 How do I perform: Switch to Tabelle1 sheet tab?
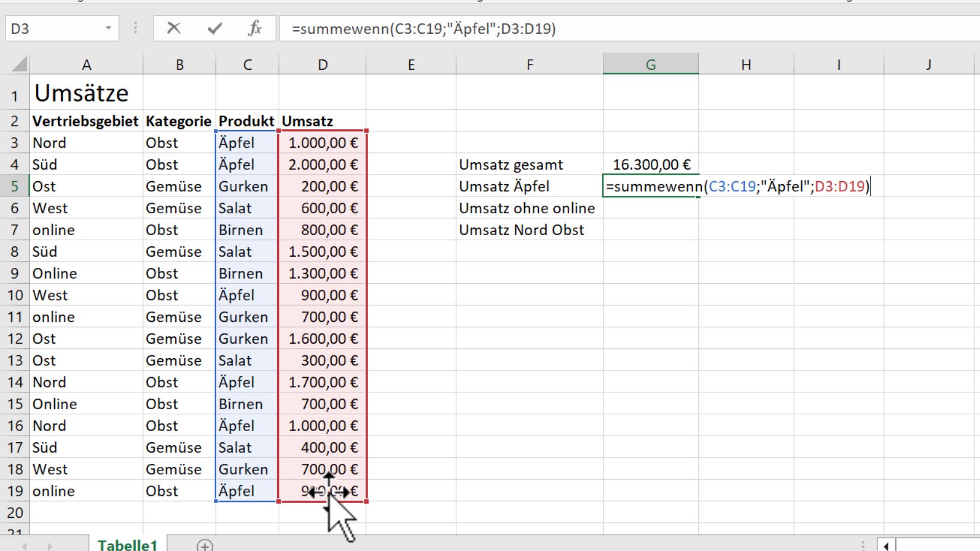tap(127, 545)
